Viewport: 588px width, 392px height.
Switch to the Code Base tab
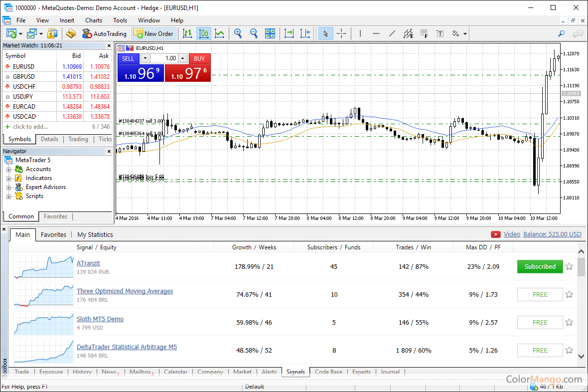pos(328,372)
